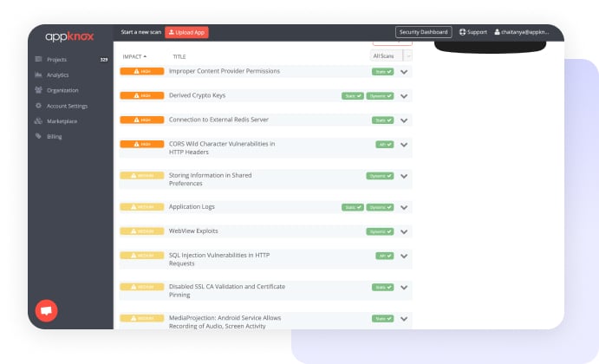Expand the MediaProjection Android Service row

click(x=404, y=319)
